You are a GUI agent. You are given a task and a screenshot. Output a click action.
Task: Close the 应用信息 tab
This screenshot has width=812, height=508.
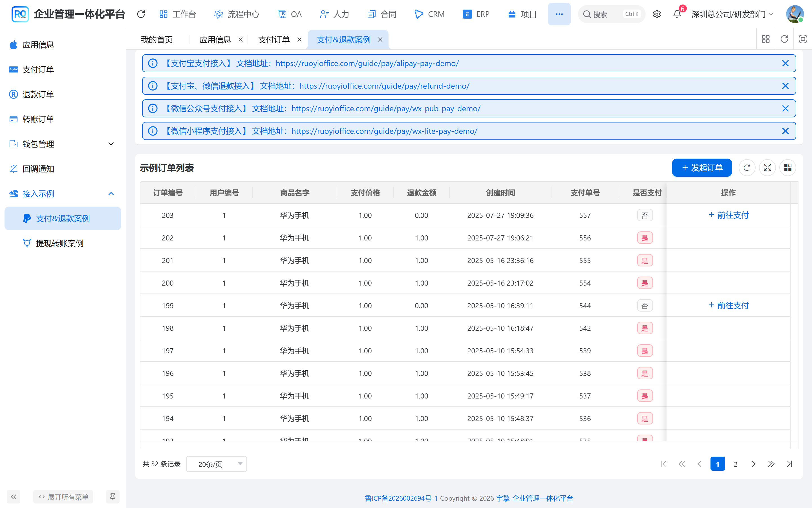[240, 40]
